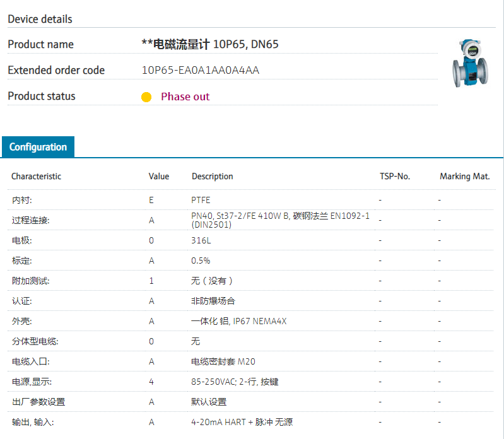
Task: Click the Marking Mat. column header
Action: [464, 177]
